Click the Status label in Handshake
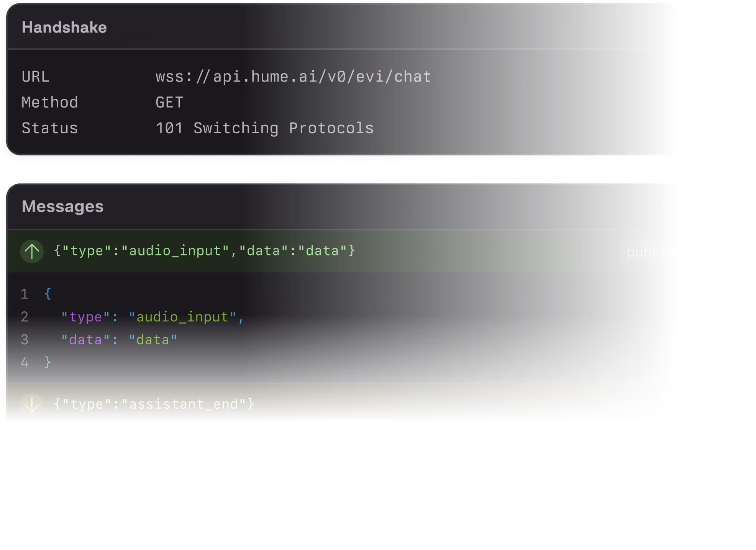This screenshot has width=756, height=550. 50,128
